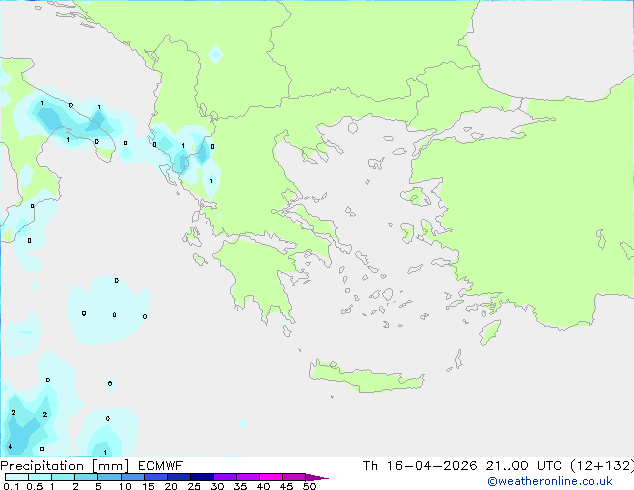Click the 45–50 mm legend swatch
The width and height of the screenshot is (634, 490).
294,477
